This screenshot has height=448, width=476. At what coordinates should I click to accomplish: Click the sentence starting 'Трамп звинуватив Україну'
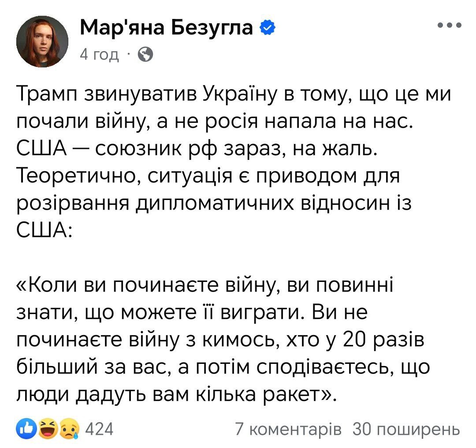234,95
